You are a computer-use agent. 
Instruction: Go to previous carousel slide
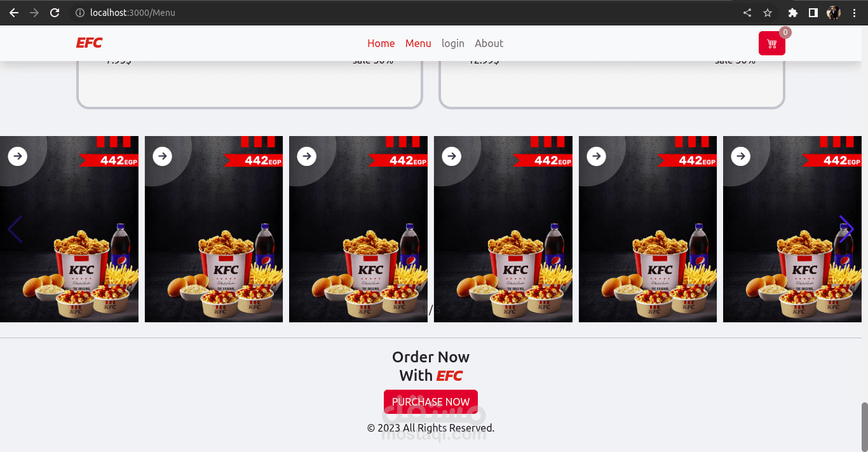pos(15,229)
